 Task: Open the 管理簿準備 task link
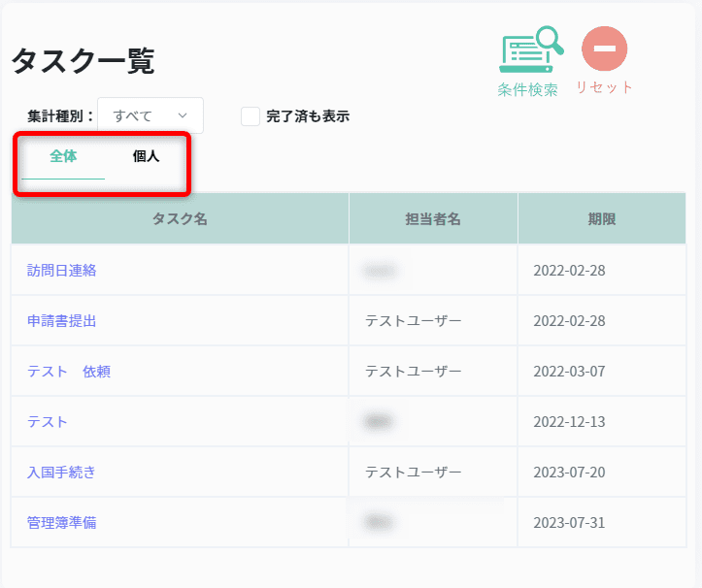pyautogui.click(x=62, y=523)
